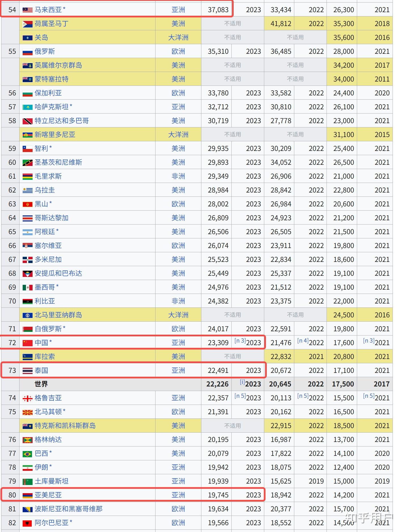Open the 哈萨克斯坦 country link

click(52, 107)
